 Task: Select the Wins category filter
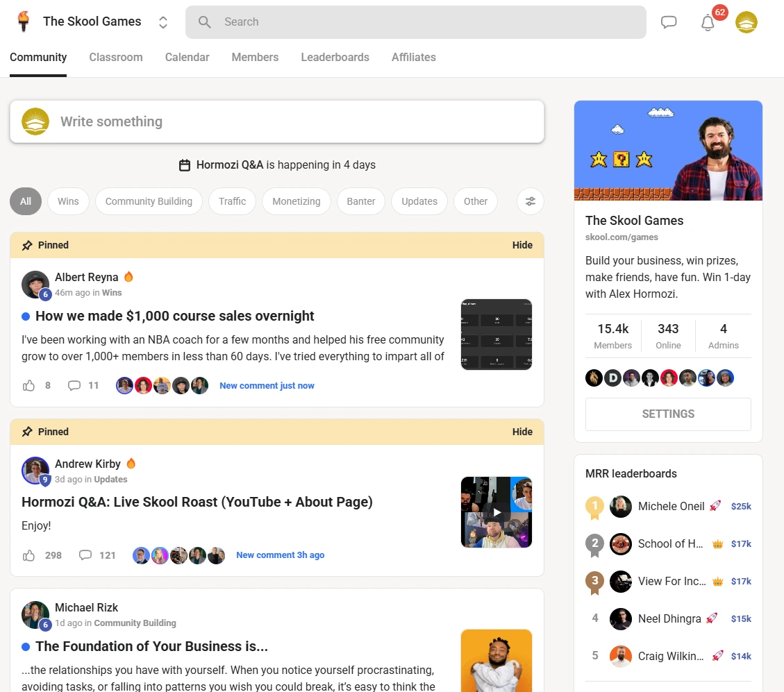68,201
